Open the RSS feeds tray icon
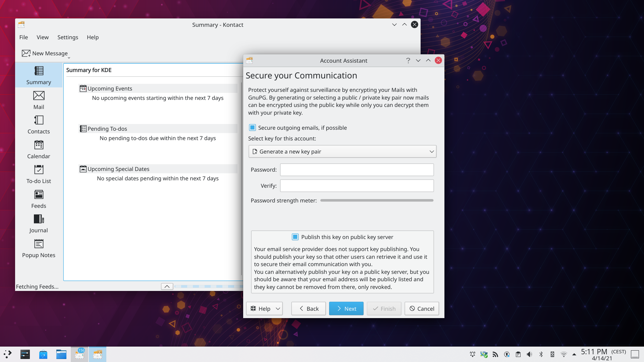 click(495, 354)
